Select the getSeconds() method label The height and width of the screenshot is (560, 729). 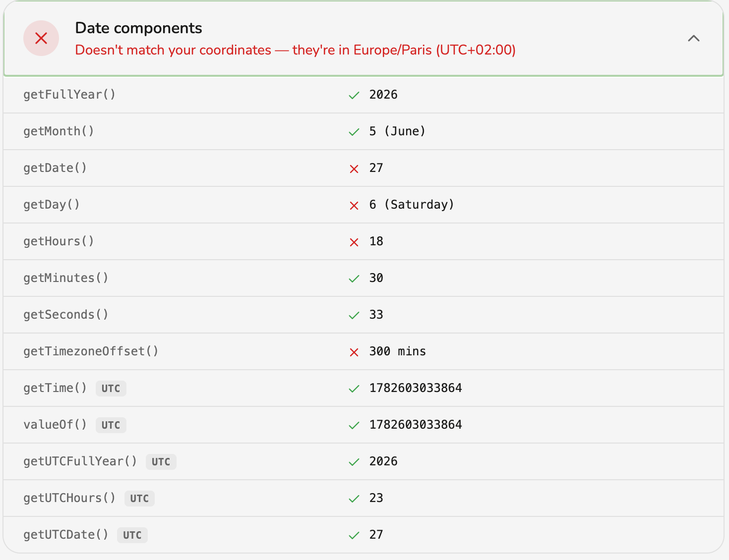66,315
